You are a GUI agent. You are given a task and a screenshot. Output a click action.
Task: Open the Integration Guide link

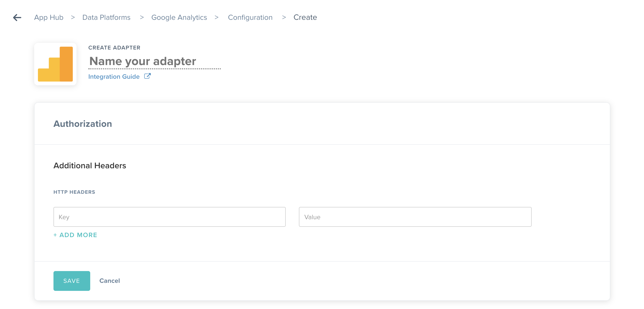(x=114, y=77)
